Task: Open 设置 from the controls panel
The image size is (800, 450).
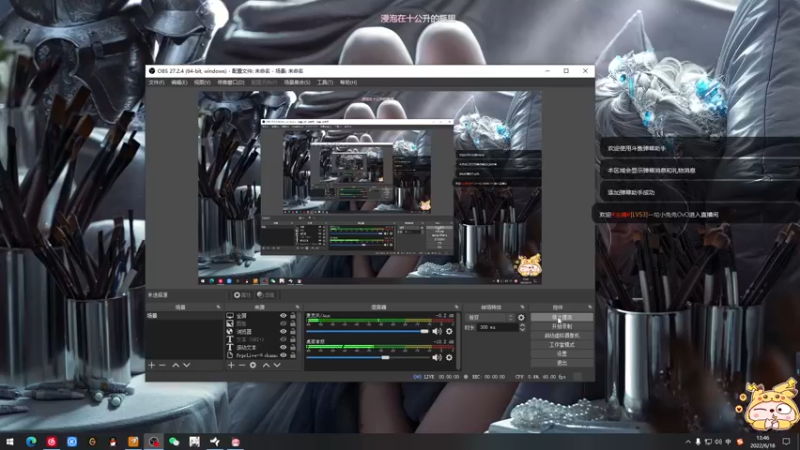Action: tap(562, 354)
